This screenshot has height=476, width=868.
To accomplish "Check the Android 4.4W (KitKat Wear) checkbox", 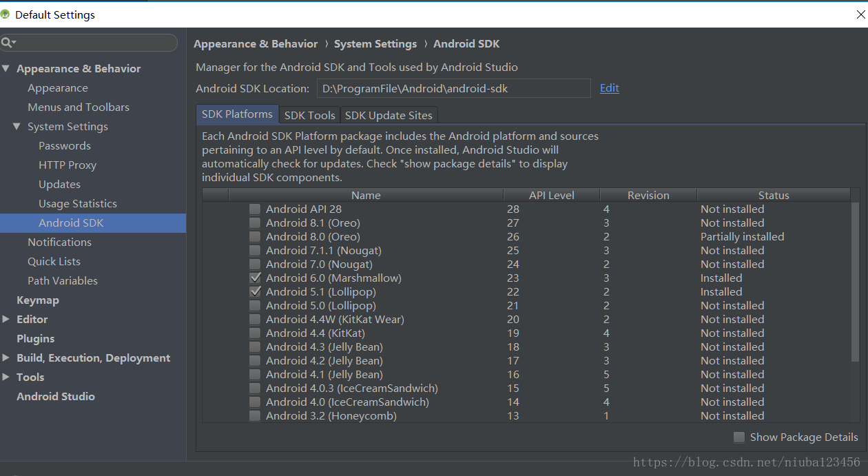I will (x=255, y=319).
